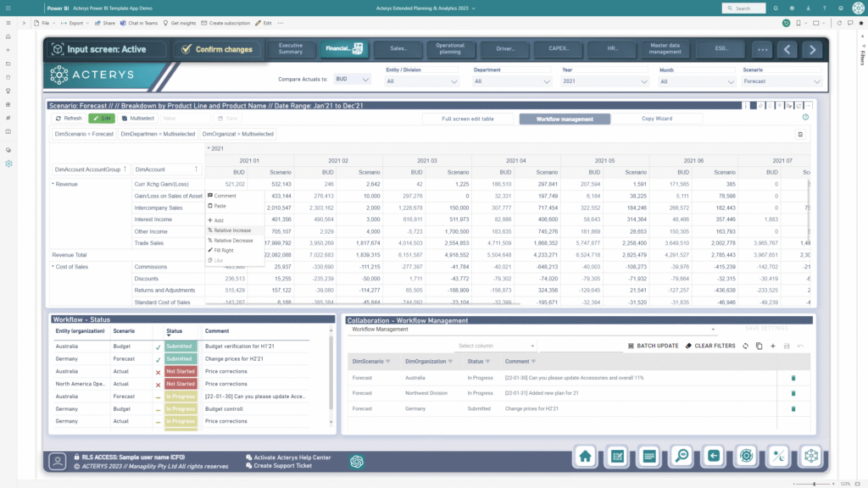Open the Compare Actuals to BUD dropdown
This screenshot has height=488, width=868.
[x=352, y=79]
